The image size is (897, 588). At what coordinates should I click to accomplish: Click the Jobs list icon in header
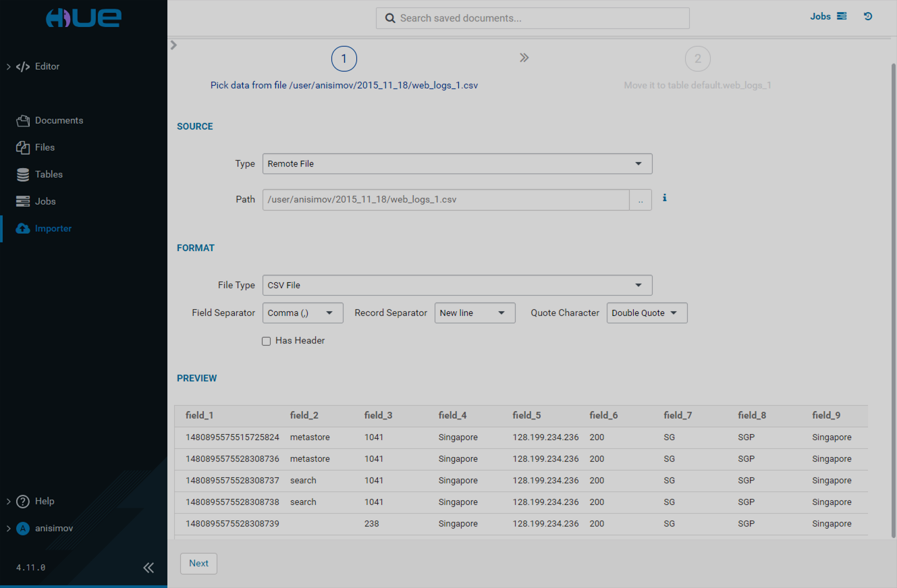point(842,16)
